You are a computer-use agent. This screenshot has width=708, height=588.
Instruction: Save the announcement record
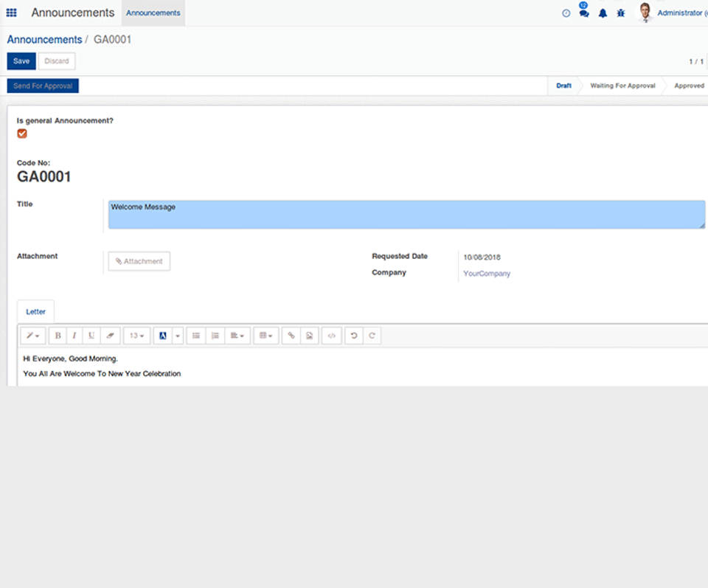[21, 61]
